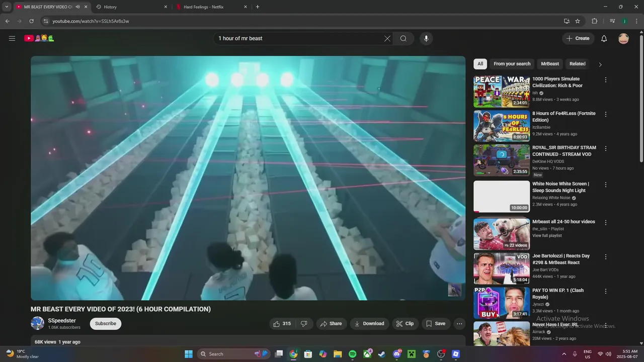Viewport: 644px width, 362px height.
Task: Open options menu for PAY TO WIN EP. 1
Action: click(606, 291)
